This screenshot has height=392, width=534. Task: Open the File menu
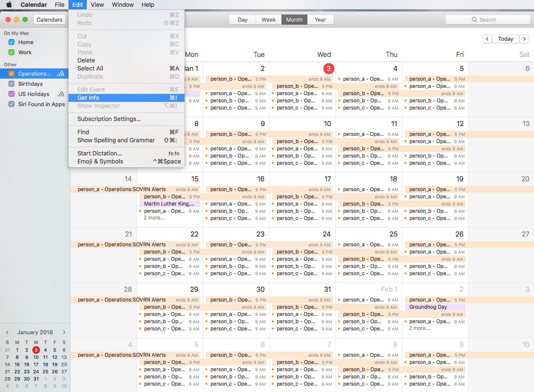(x=60, y=5)
